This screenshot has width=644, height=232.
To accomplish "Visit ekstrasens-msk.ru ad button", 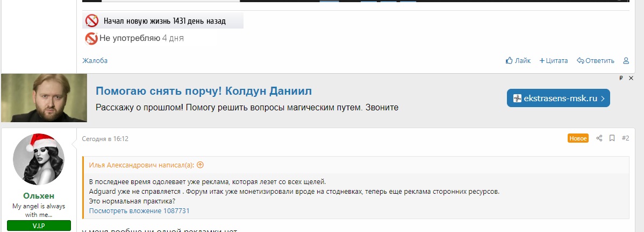I will (x=558, y=99).
